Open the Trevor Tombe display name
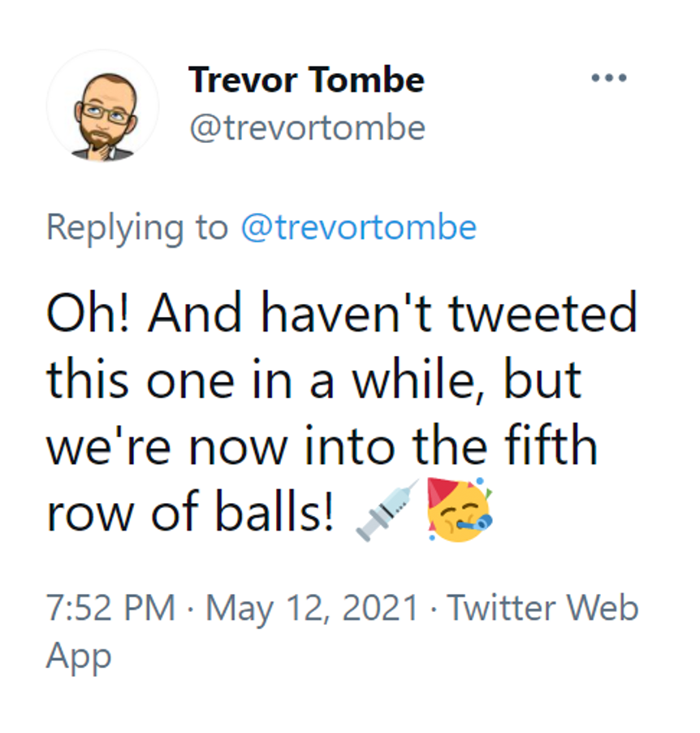 pyautogui.click(x=306, y=80)
